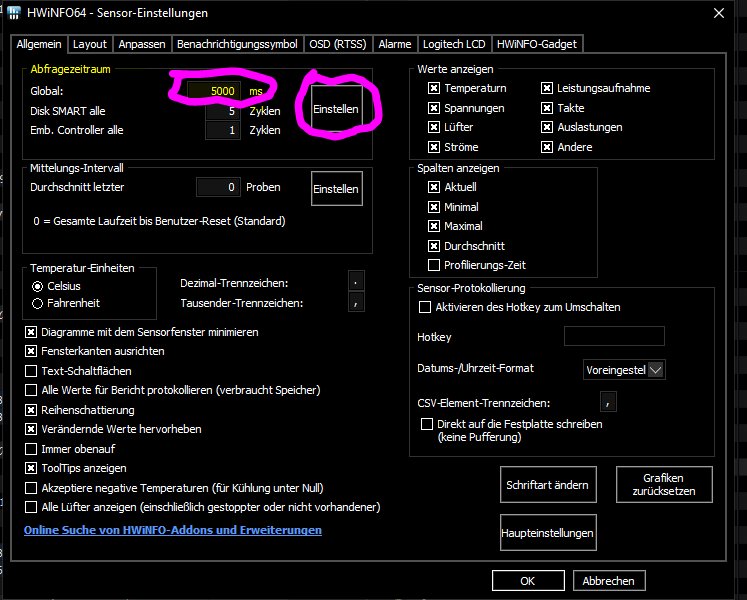Open the Logitech LCD tab

454,44
